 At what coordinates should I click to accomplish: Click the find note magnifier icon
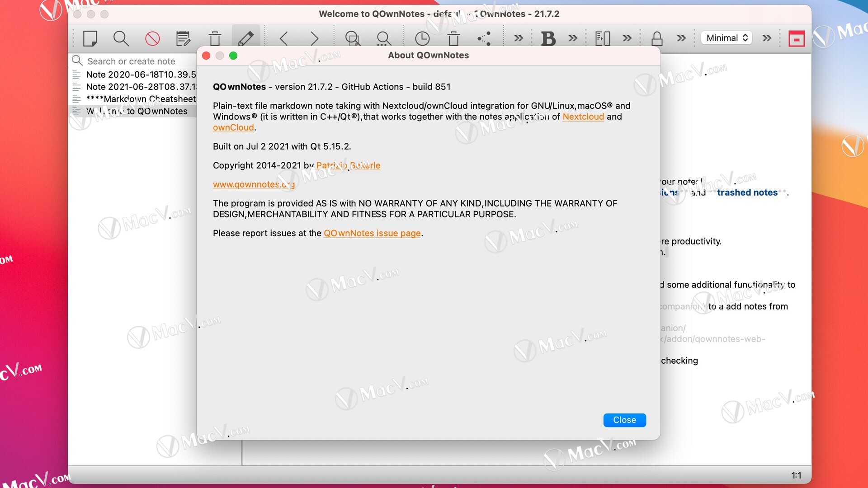[121, 38]
